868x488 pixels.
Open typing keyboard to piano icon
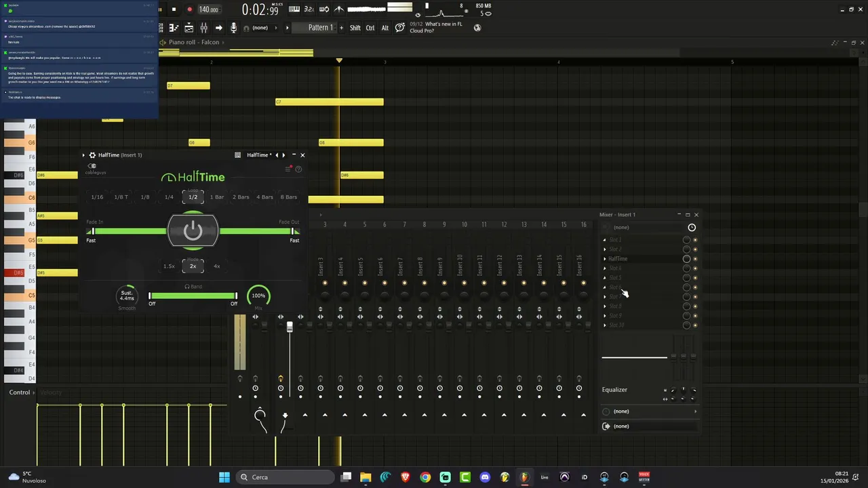294,9
